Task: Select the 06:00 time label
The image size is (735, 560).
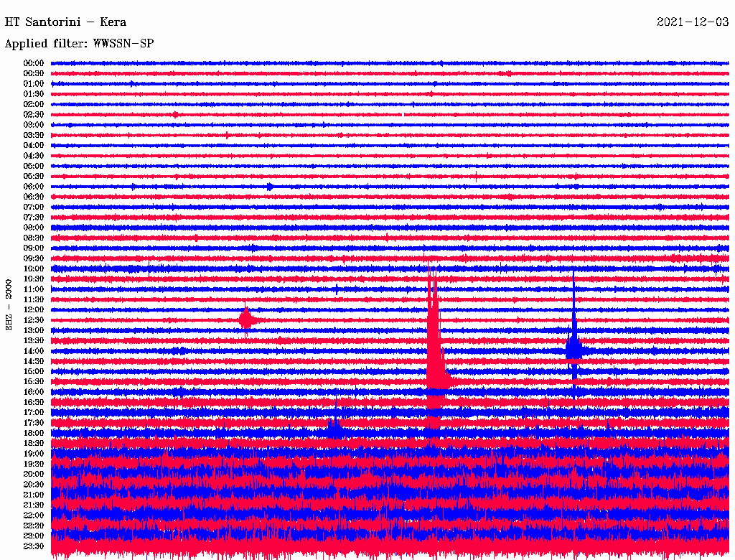Action: tap(34, 187)
